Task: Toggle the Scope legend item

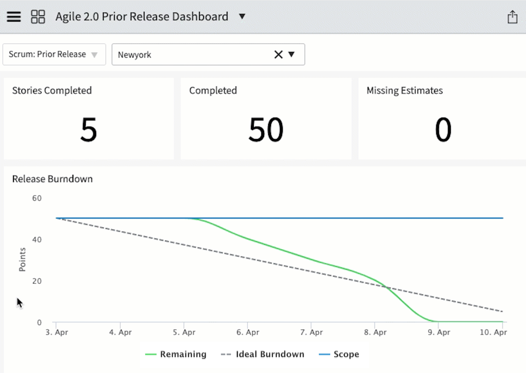Action: [x=339, y=354]
